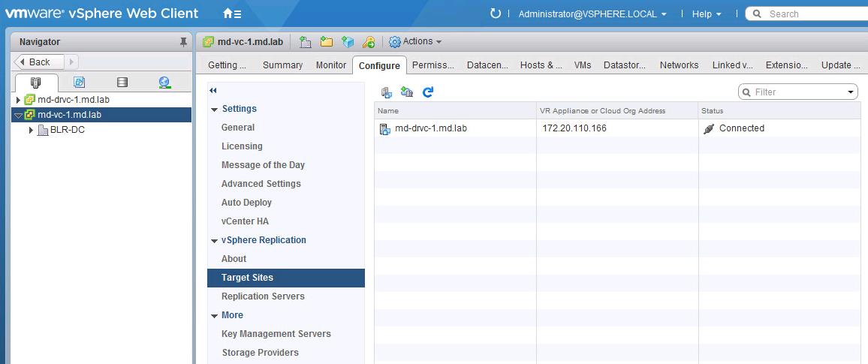Click the Back navigation button
Image resolution: width=868 pixels, height=364 pixels.
coord(39,62)
